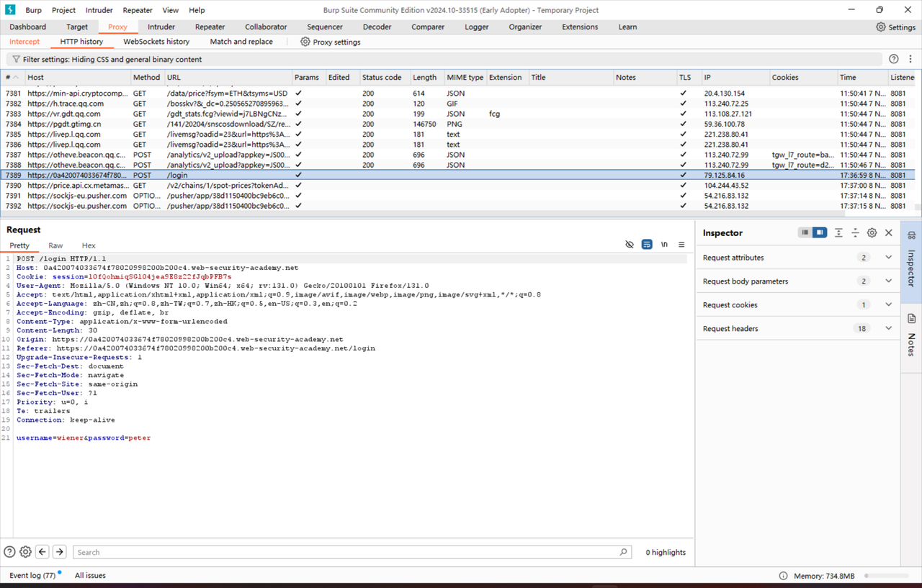Toggle word wrap in the request editor
Viewport: 922px width, 588px height.
tap(647, 245)
